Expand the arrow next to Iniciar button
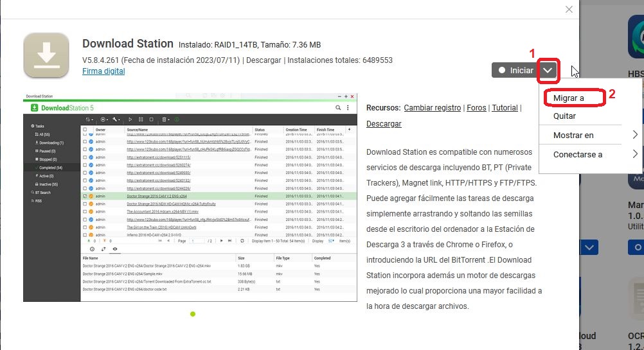The width and height of the screenshot is (644, 350). 548,70
